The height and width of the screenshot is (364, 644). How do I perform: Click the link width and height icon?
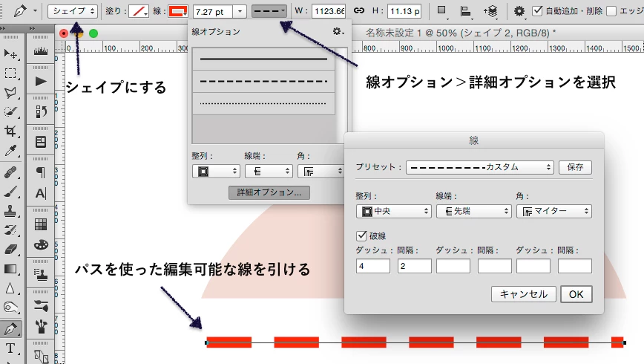pyautogui.click(x=359, y=10)
